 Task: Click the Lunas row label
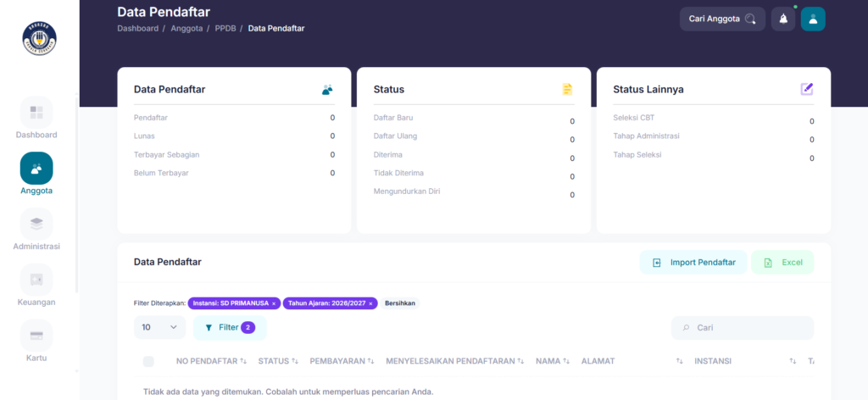coord(144,136)
